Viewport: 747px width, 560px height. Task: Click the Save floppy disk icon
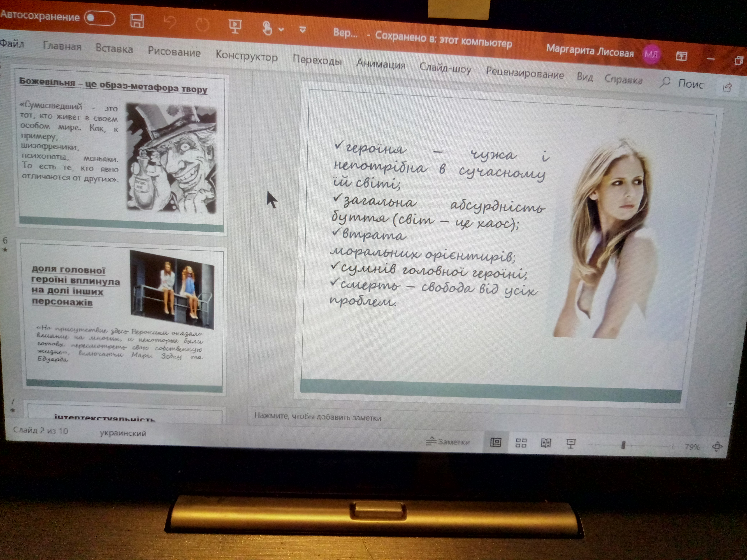137,21
